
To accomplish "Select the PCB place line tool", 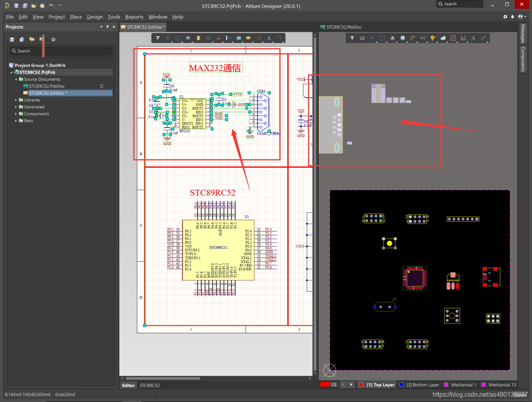I will (x=483, y=38).
